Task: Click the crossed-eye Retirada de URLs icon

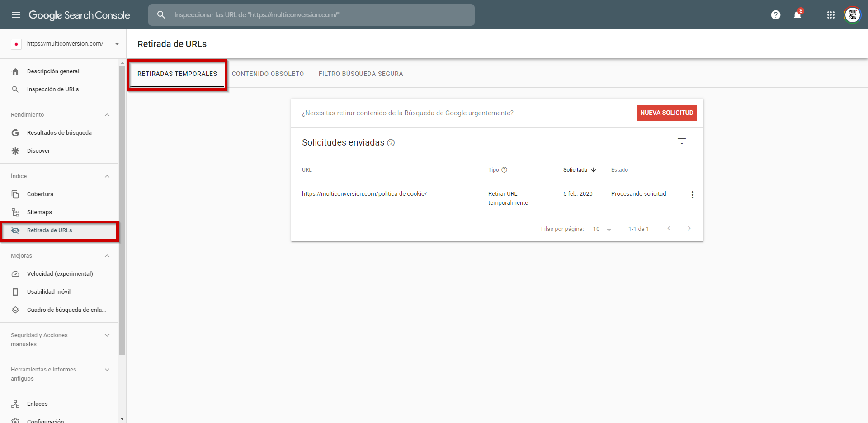Action: click(15, 230)
